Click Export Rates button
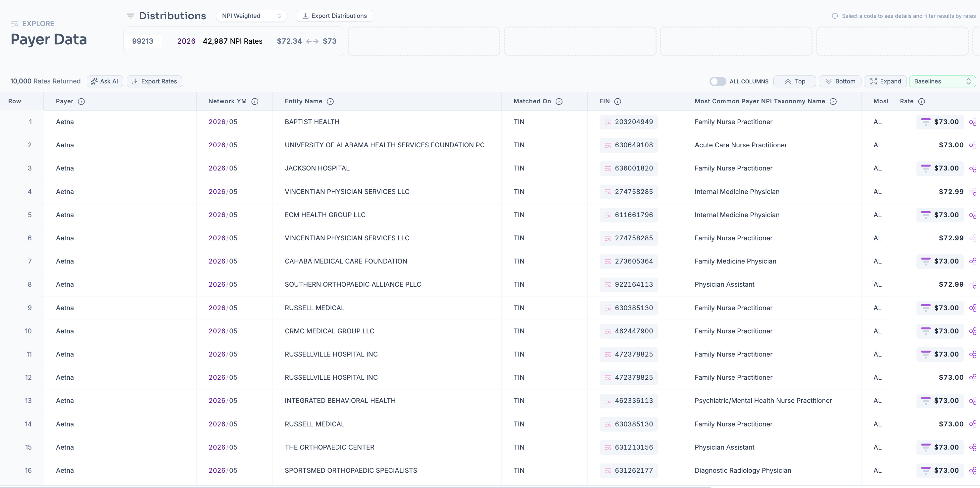The width and height of the screenshot is (980, 488). click(x=155, y=81)
